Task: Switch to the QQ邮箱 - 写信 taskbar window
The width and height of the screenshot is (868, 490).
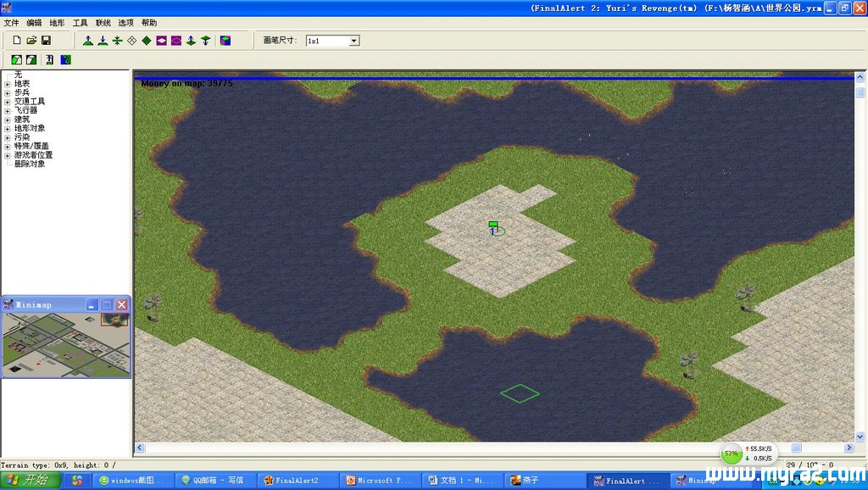Action: pyautogui.click(x=216, y=480)
